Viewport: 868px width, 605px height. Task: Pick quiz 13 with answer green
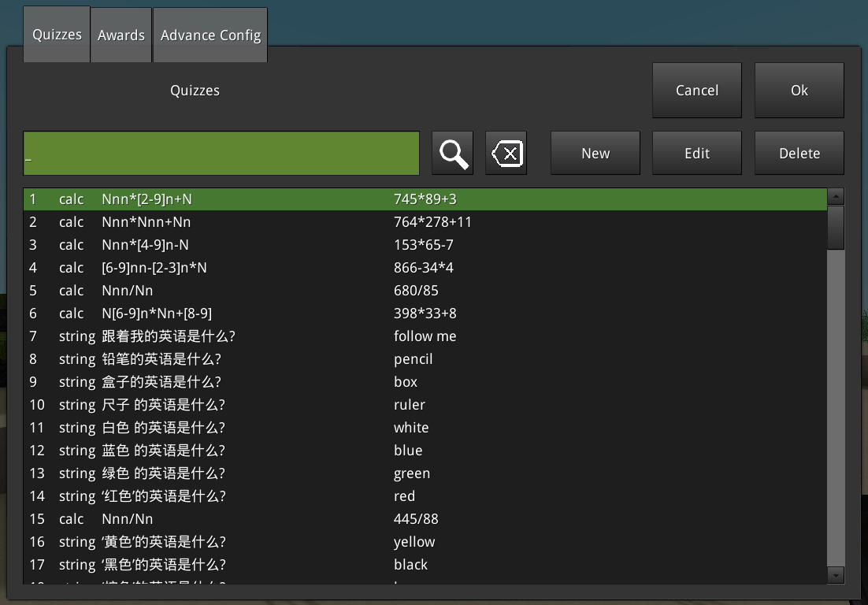coord(425,473)
